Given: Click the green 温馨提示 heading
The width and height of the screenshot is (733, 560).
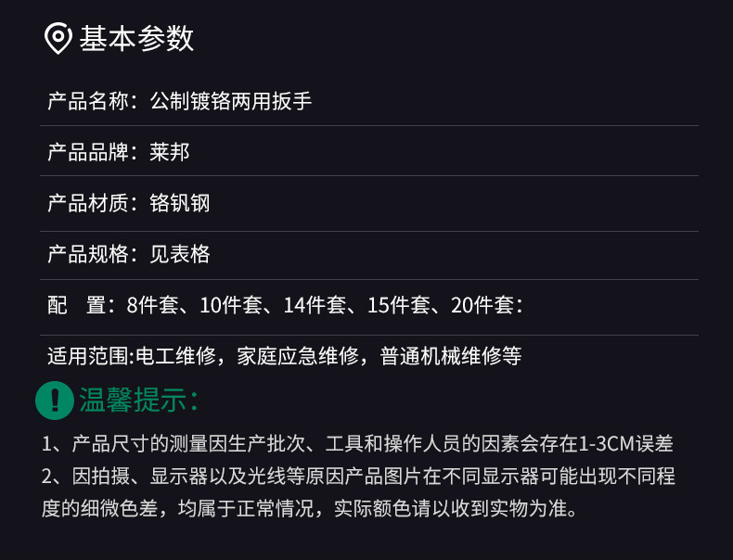Looking at the screenshot, I should [139, 401].
